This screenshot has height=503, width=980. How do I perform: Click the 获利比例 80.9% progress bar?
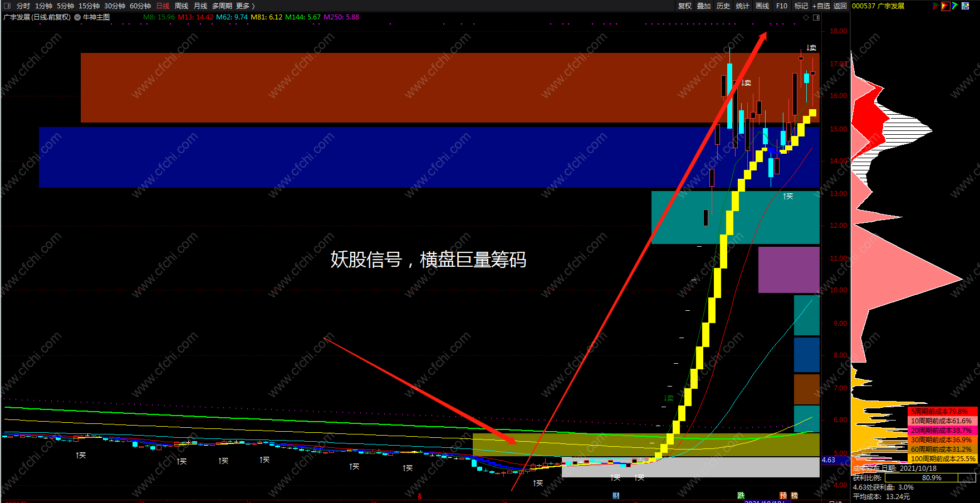[x=930, y=478]
